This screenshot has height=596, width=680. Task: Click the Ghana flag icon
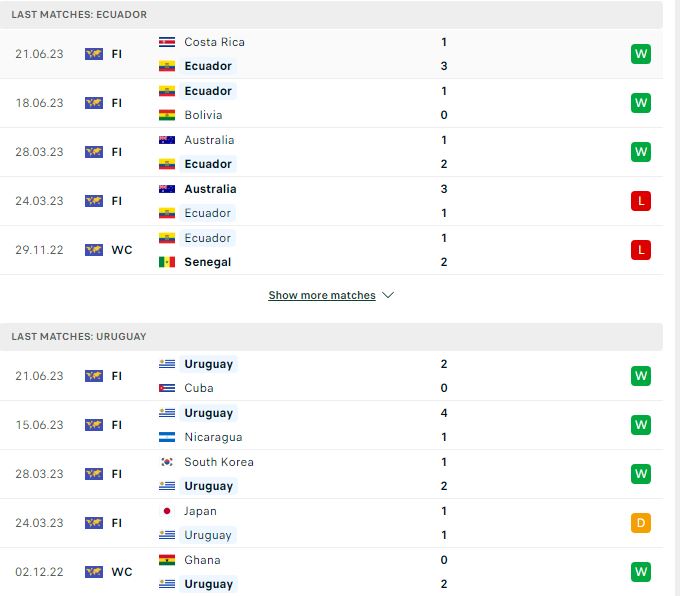pyautogui.click(x=167, y=560)
